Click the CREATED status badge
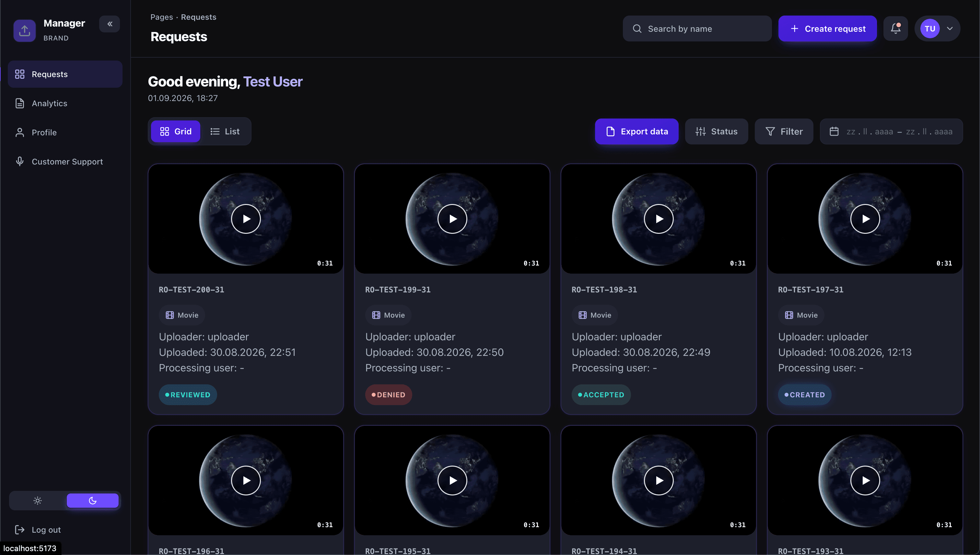980x555 pixels. [805, 395]
